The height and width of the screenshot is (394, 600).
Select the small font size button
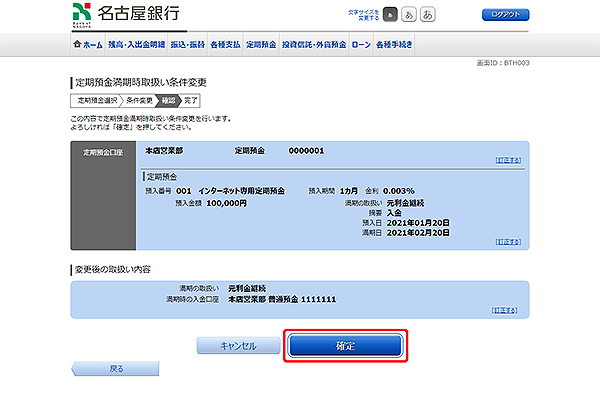point(390,15)
